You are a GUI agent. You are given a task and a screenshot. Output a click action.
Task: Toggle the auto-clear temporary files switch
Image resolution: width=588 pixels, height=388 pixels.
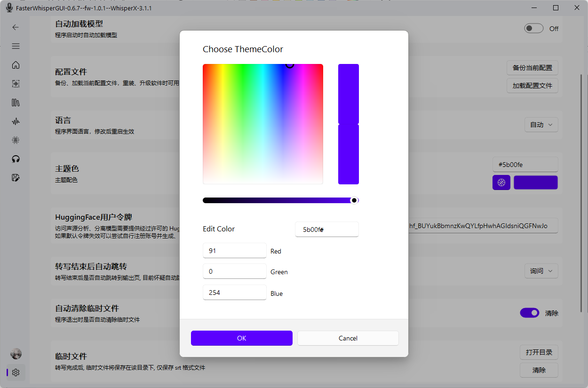point(529,313)
